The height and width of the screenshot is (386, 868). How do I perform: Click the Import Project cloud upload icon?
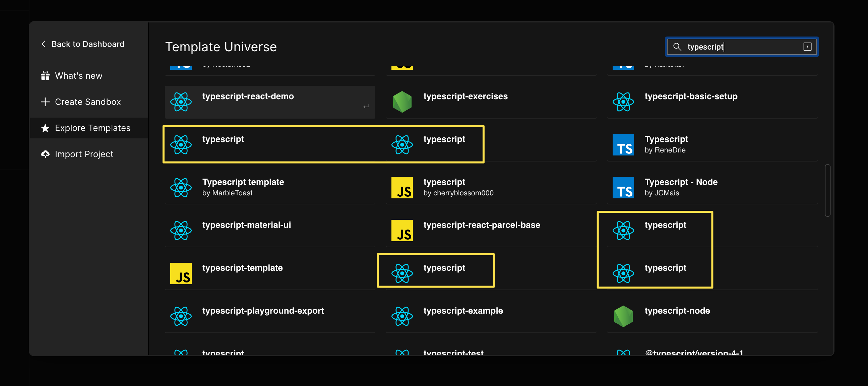tap(45, 154)
